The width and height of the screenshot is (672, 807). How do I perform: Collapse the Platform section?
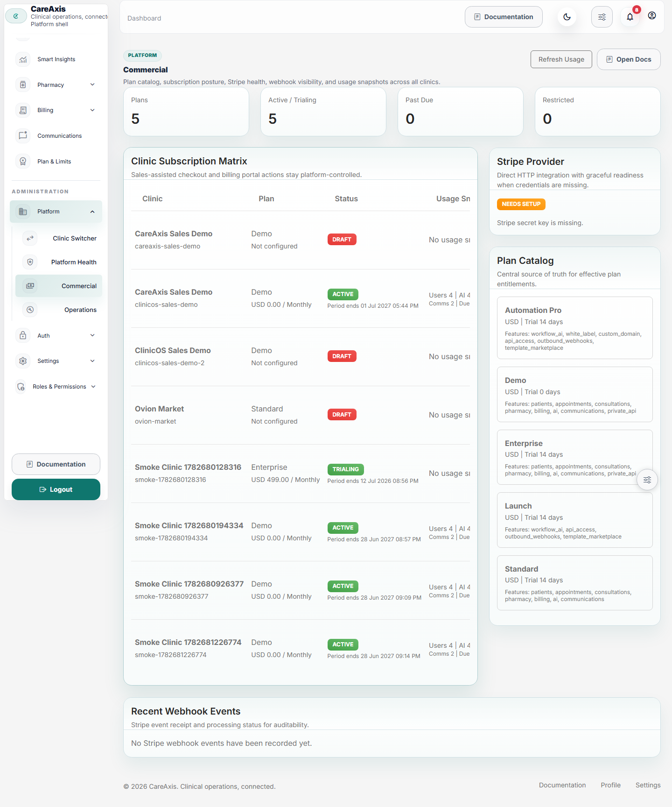[56, 212]
